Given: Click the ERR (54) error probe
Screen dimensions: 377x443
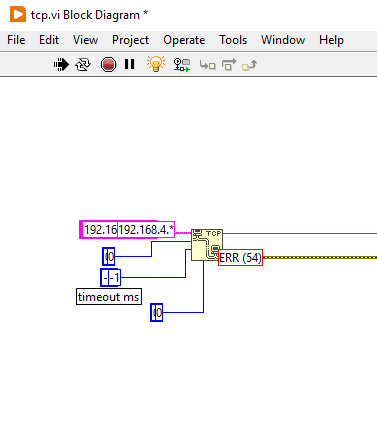Looking at the screenshot, I should [240, 257].
